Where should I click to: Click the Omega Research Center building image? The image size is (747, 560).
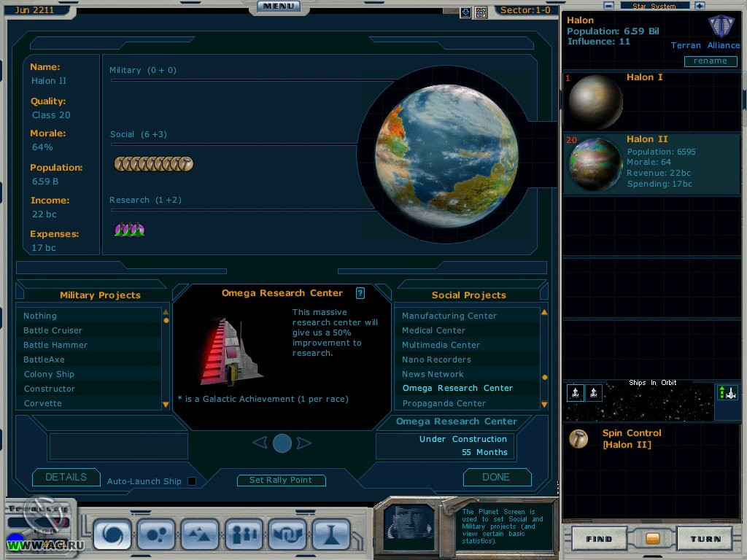[231, 352]
